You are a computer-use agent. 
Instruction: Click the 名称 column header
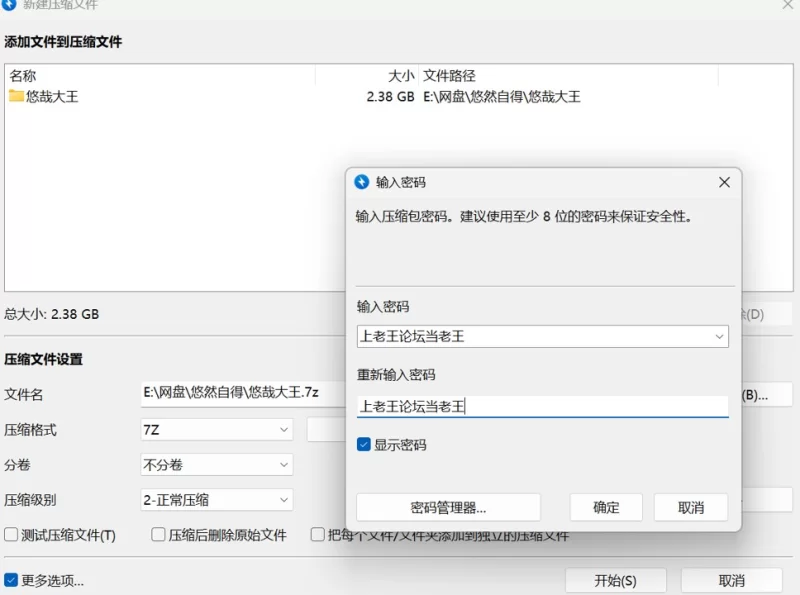coord(23,76)
